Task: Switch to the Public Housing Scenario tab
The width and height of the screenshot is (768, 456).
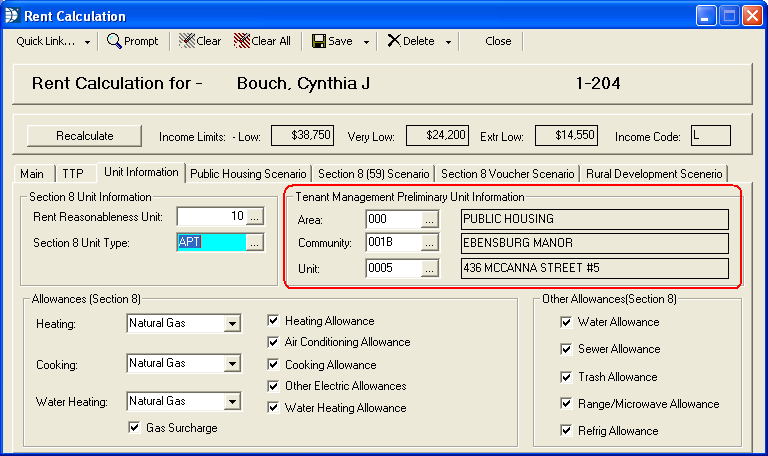Action: [x=250, y=173]
